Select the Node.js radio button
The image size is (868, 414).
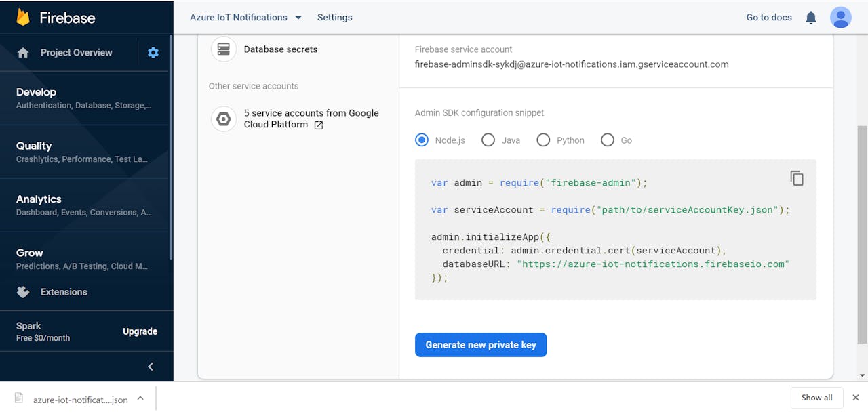click(x=422, y=140)
